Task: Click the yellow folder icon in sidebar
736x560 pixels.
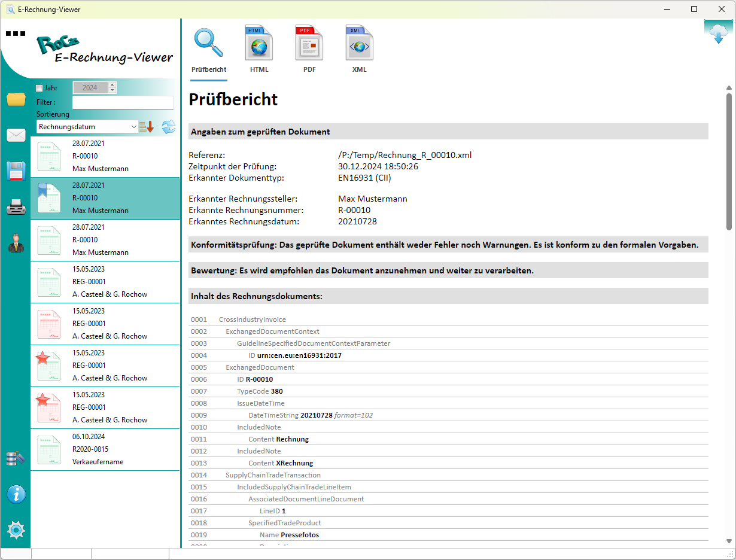Action: click(x=16, y=99)
